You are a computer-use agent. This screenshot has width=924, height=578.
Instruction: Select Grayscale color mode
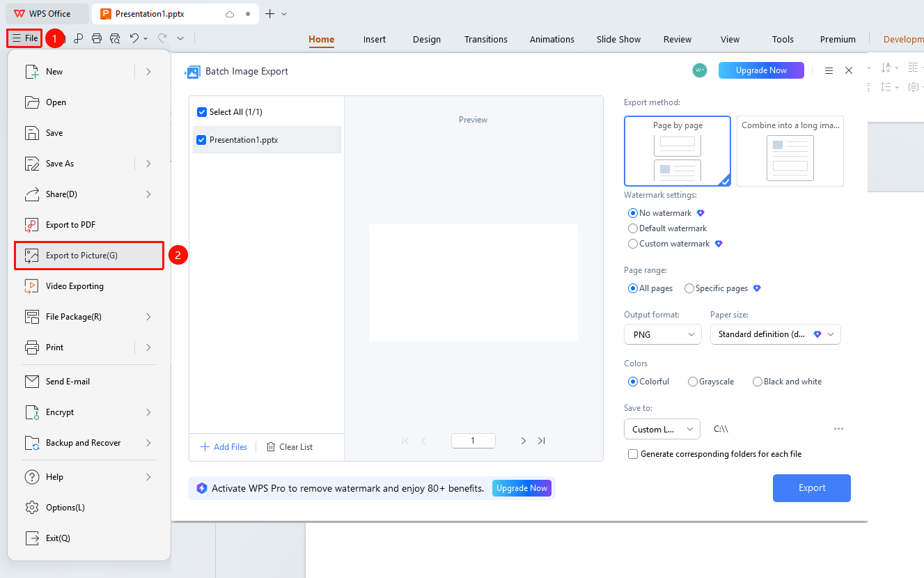click(693, 382)
